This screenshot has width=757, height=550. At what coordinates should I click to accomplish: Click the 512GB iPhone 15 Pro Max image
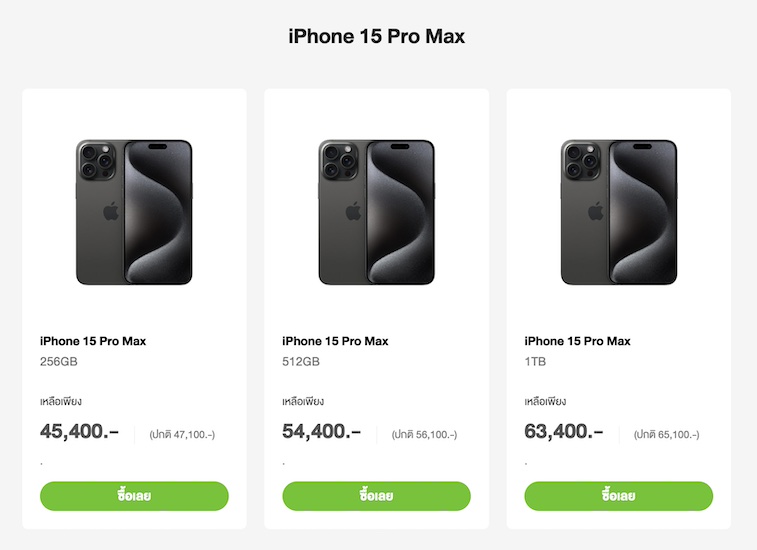(x=376, y=212)
